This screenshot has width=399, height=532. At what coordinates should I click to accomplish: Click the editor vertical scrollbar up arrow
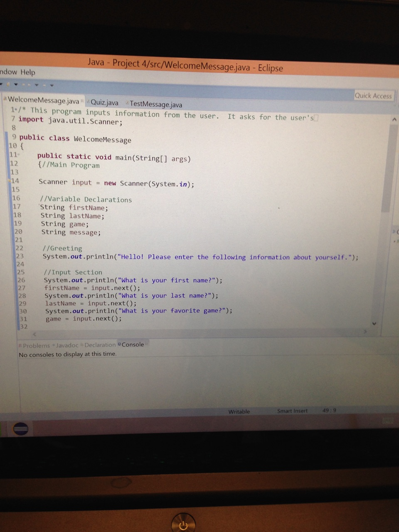[x=394, y=119]
